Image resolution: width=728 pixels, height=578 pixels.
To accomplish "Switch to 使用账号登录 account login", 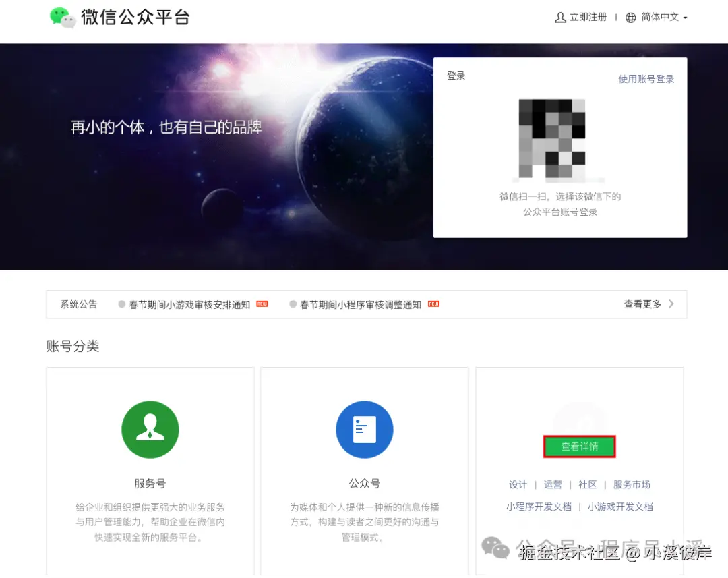I will point(646,78).
